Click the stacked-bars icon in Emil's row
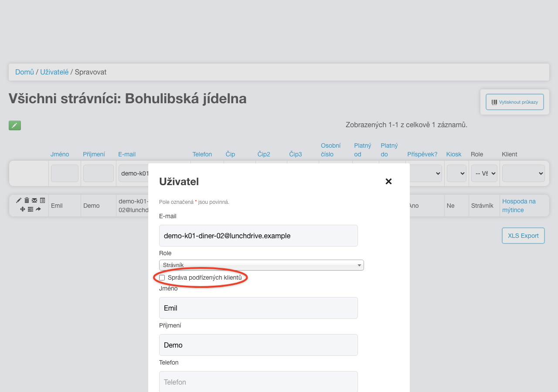The width and height of the screenshot is (558, 392). click(x=31, y=209)
